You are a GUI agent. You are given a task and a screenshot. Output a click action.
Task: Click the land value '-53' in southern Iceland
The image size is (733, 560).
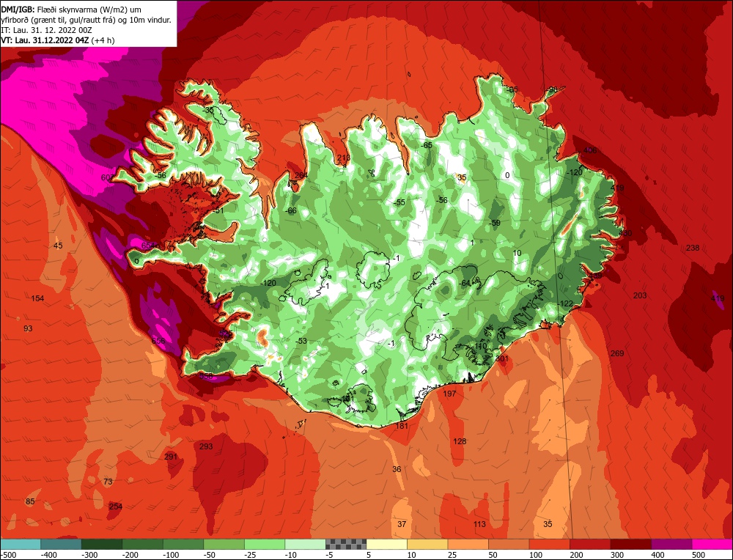point(301,341)
